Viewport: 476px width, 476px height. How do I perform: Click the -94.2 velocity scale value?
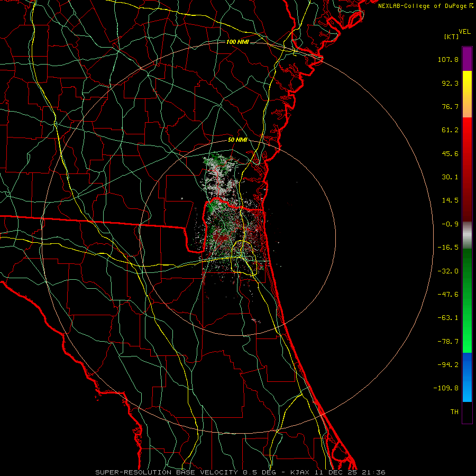tap(448, 365)
